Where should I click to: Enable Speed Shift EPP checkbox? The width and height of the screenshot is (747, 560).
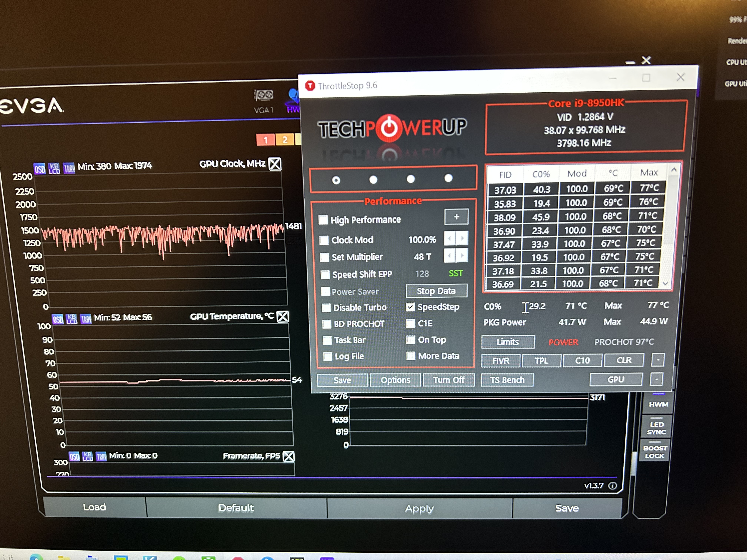click(325, 274)
